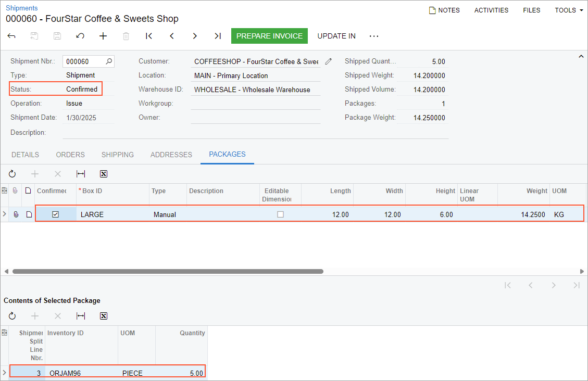Jump to the last shipment record
Viewport: 588px width, 381px height.
point(218,36)
